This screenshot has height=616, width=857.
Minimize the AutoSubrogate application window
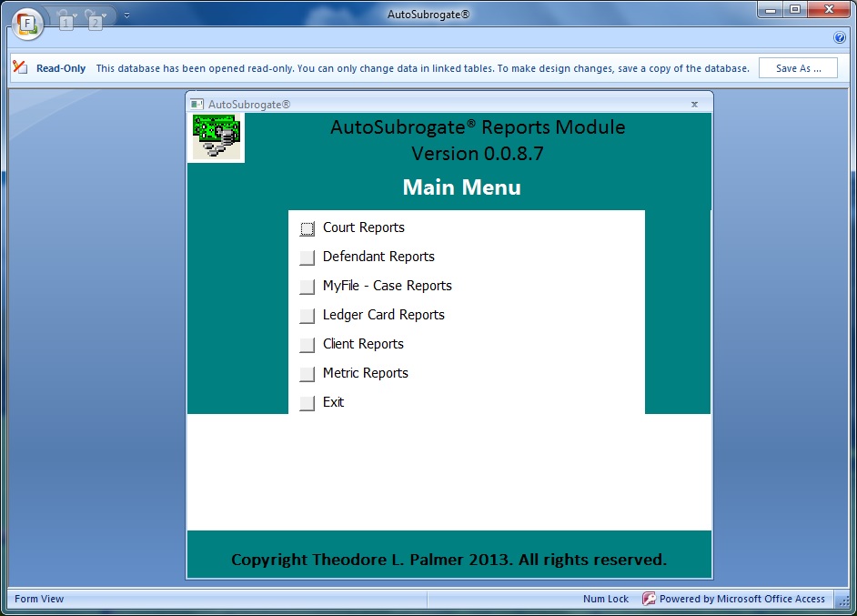point(771,9)
